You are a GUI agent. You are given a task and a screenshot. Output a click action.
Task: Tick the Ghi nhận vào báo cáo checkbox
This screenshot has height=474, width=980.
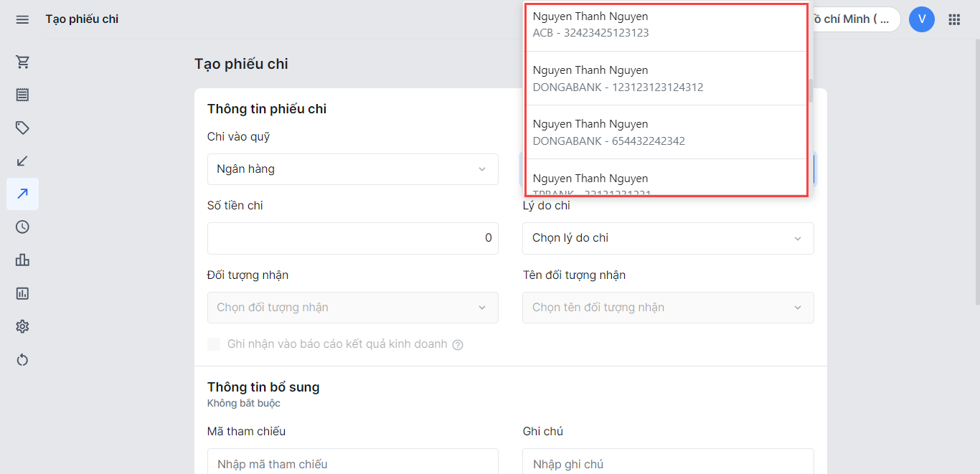pos(214,344)
